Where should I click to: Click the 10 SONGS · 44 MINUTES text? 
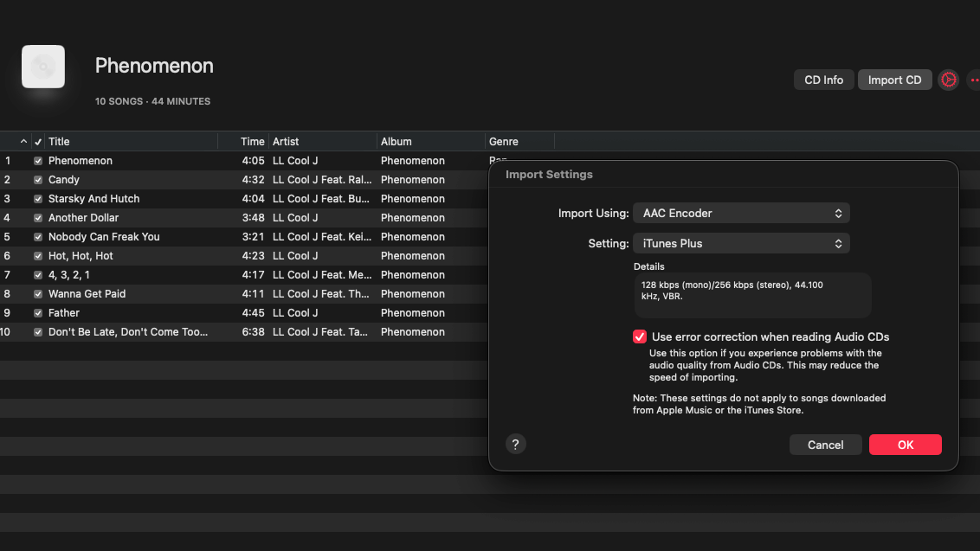152,101
